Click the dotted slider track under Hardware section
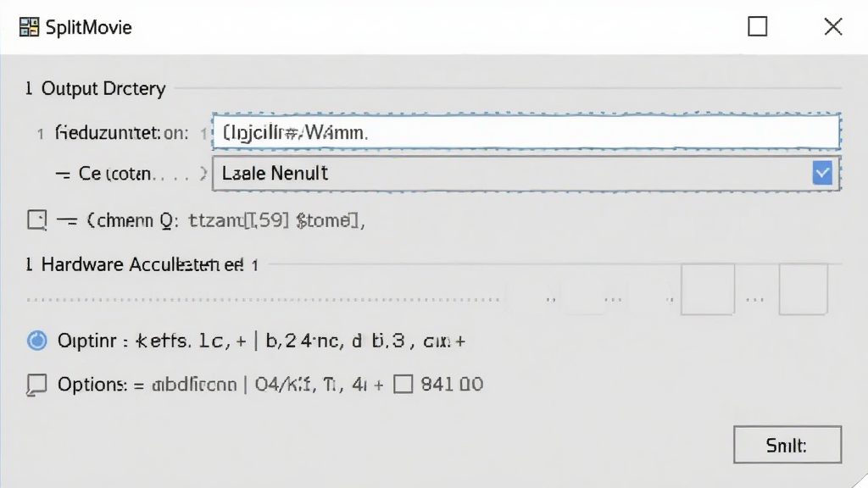Image resolution: width=868 pixels, height=488 pixels. [x=263, y=299]
